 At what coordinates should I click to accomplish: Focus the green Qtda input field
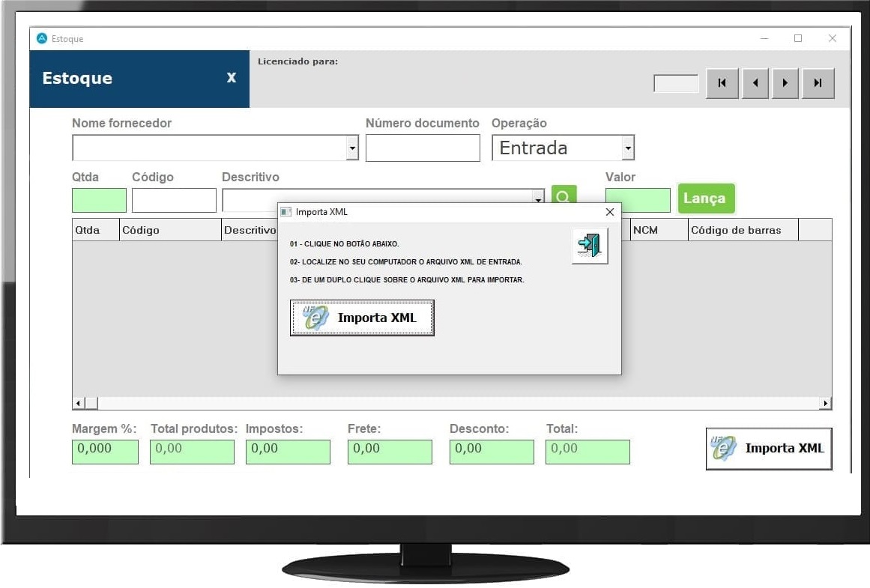point(99,200)
